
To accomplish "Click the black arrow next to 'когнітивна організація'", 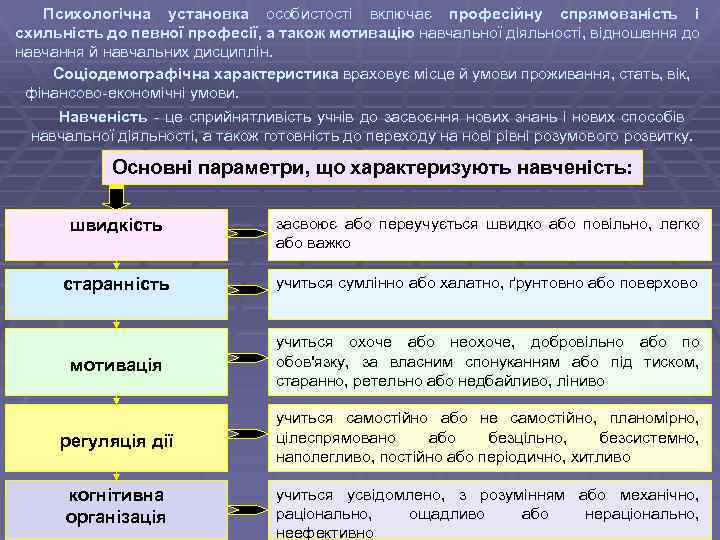I will [x=248, y=510].
